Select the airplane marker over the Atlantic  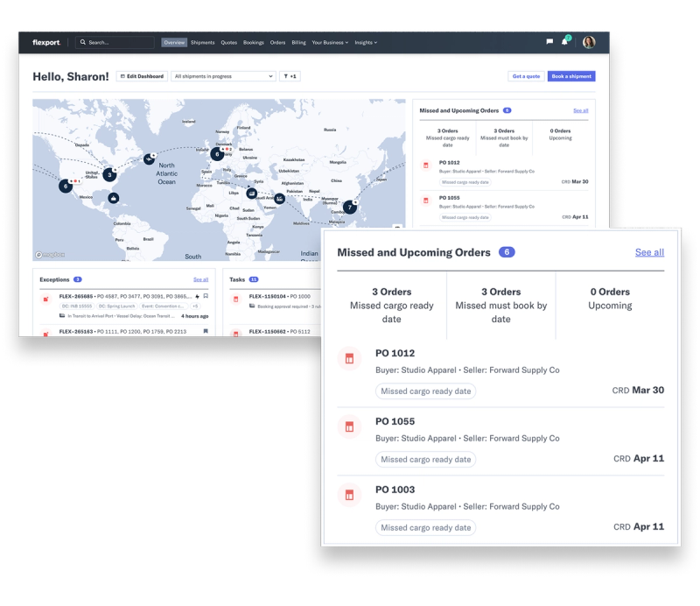point(149,159)
